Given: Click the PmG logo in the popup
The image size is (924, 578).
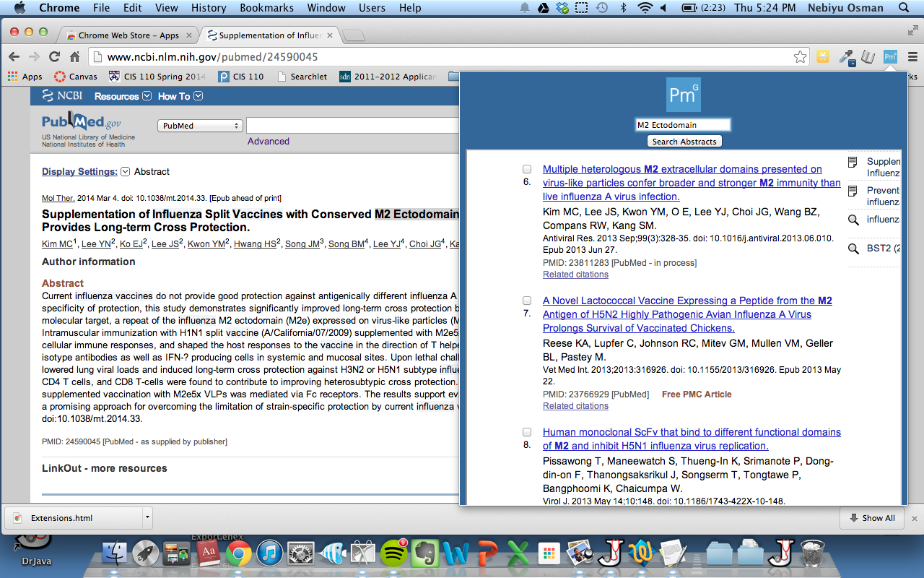Looking at the screenshot, I should pos(684,95).
